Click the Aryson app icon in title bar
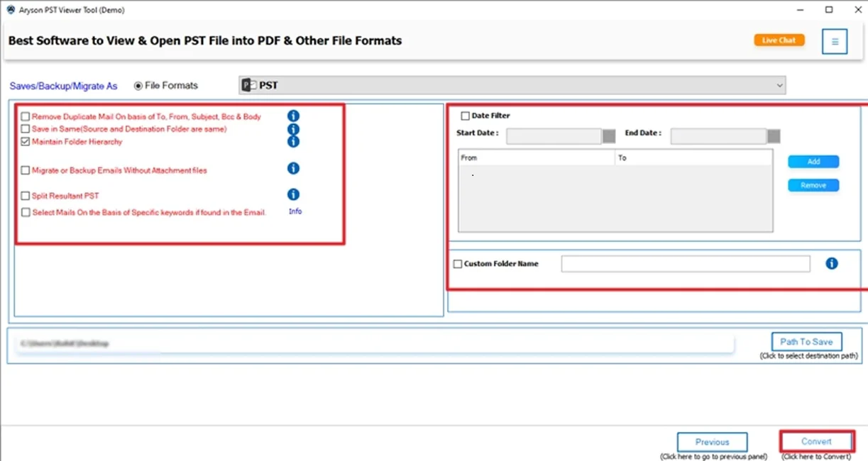The width and height of the screenshot is (868, 461). 10,10
